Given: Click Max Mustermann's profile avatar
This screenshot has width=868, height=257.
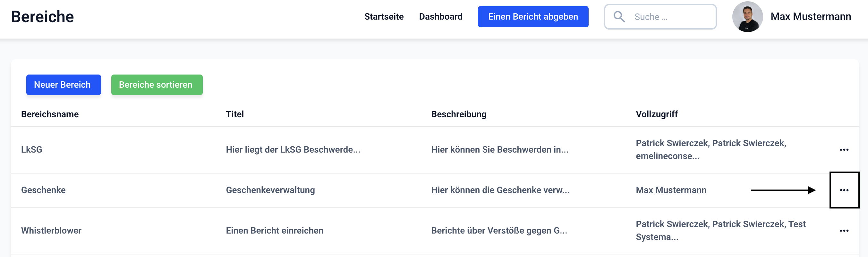Looking at the screenshot, I should point(747,16).
